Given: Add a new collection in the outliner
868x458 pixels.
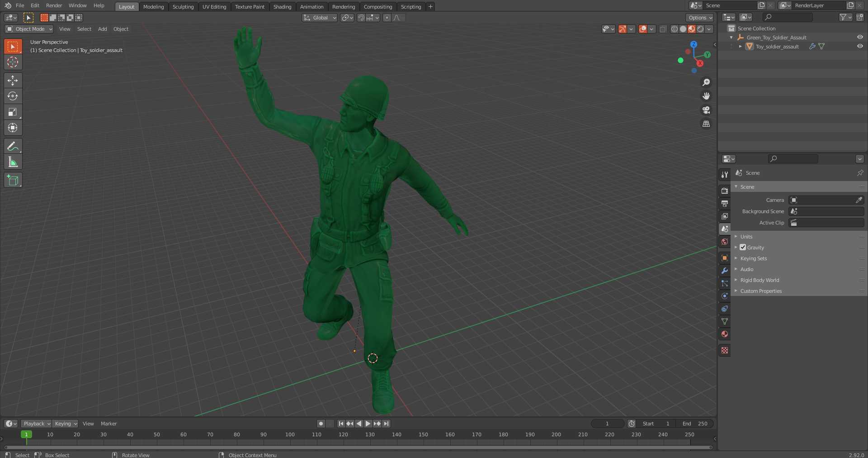Looking at the screenshot, I should 860,17.
